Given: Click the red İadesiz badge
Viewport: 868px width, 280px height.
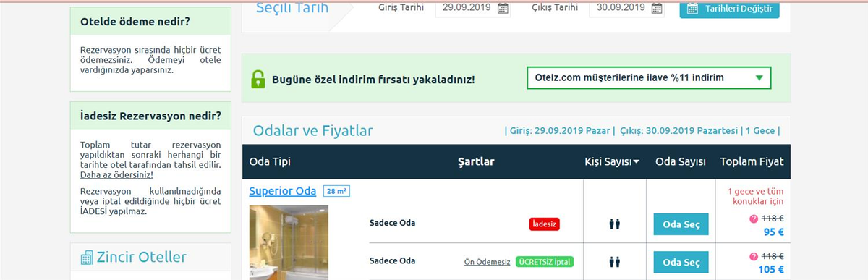Looking at the screenshot, I should [x=545, y=224].
